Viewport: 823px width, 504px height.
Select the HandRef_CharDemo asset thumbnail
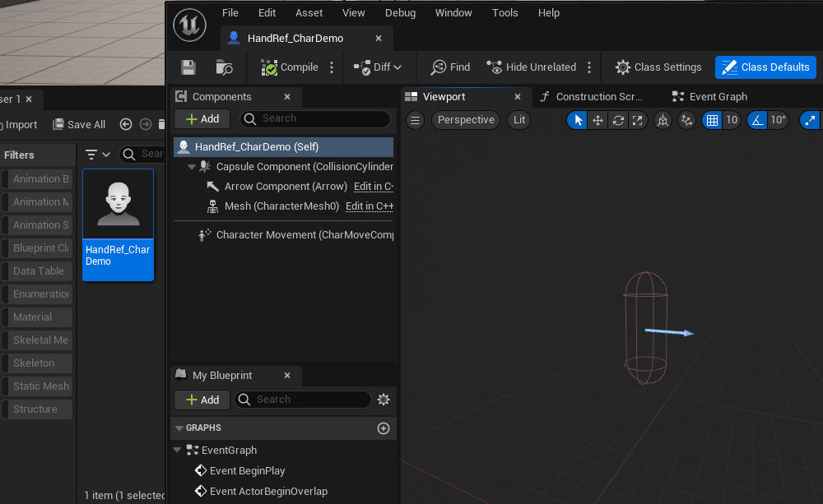119,224
